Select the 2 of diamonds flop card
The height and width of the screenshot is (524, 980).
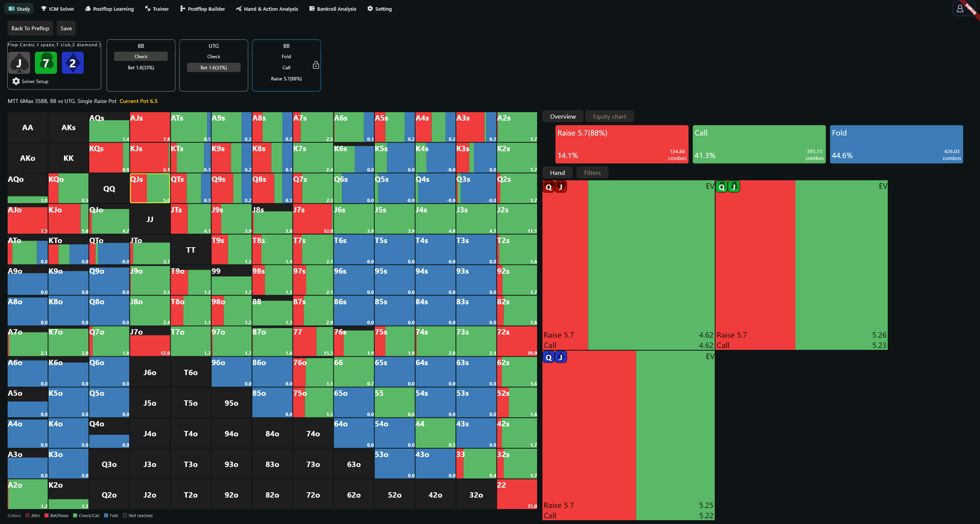[73, 63]
